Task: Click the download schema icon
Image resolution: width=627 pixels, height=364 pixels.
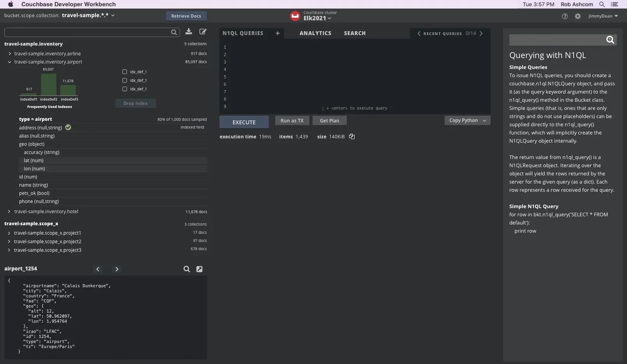Action: [x=189, y=32]
